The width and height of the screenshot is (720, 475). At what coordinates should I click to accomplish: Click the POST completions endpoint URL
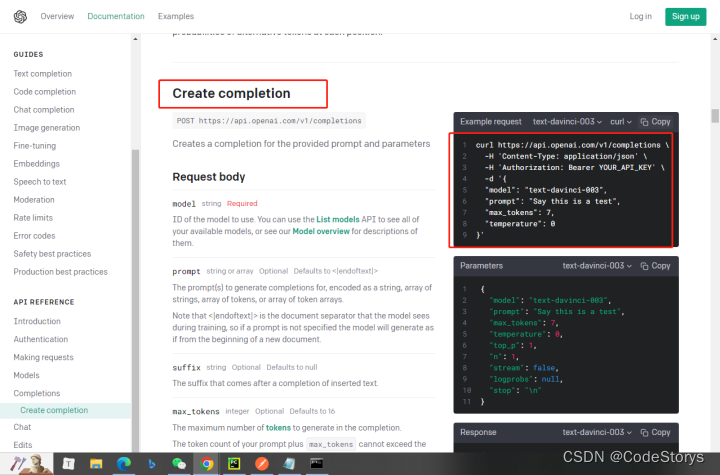[269, 121]
